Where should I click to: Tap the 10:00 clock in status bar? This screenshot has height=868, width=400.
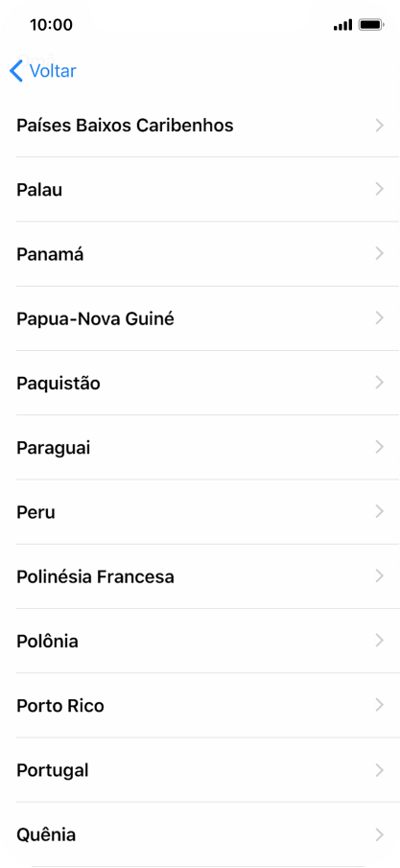coord(51,25)
